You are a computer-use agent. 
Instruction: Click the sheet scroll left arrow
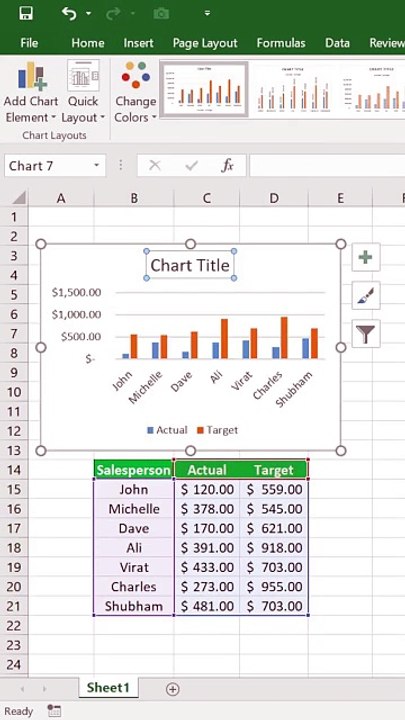point(22,689)
